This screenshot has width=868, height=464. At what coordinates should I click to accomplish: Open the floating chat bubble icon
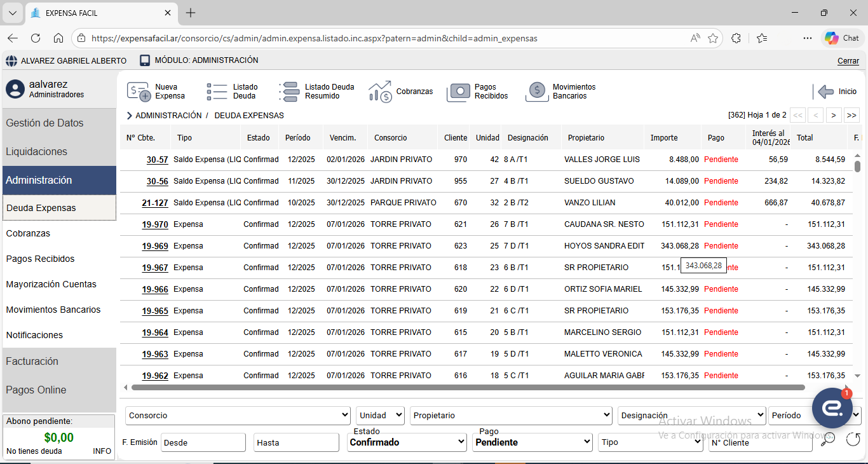point(832,408)
